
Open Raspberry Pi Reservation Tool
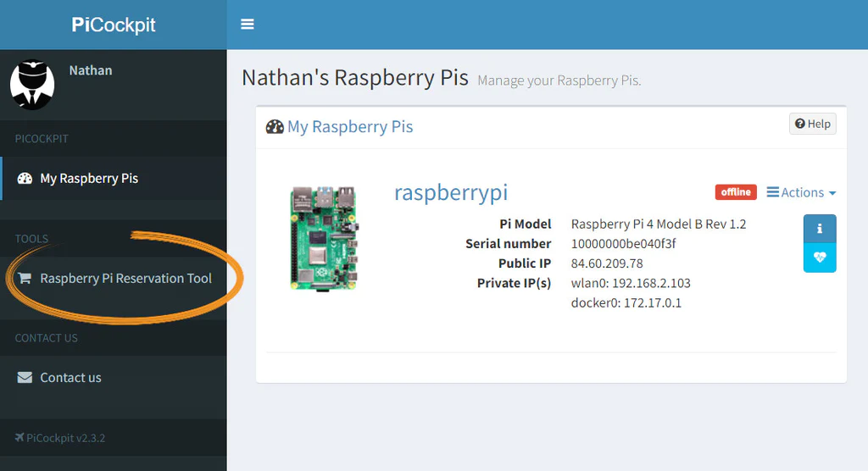[114, 279]
